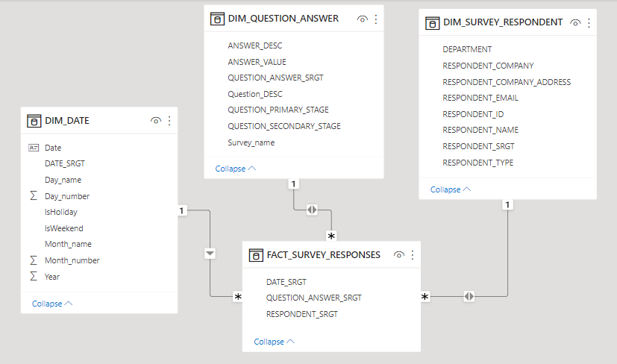The image size is (617, 364).
Task: Click the DIM_SURVEY_RESPONDENT table header icon
Action: click(433, 22)
